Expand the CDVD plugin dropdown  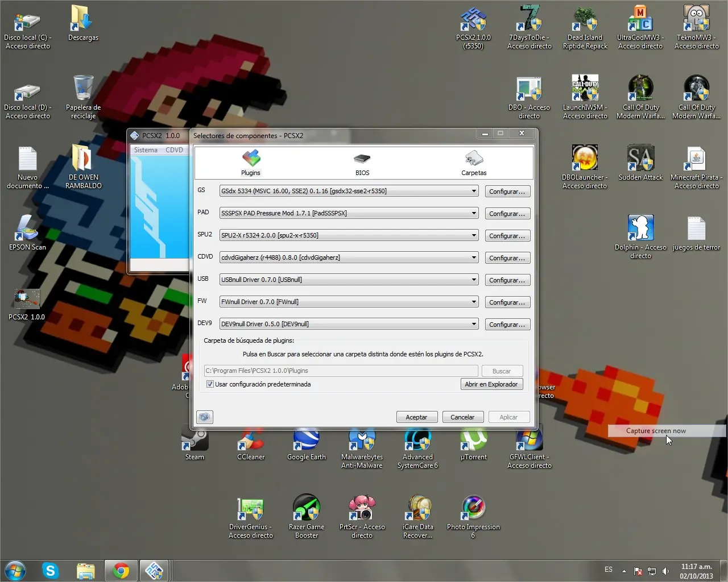[349, 257]
